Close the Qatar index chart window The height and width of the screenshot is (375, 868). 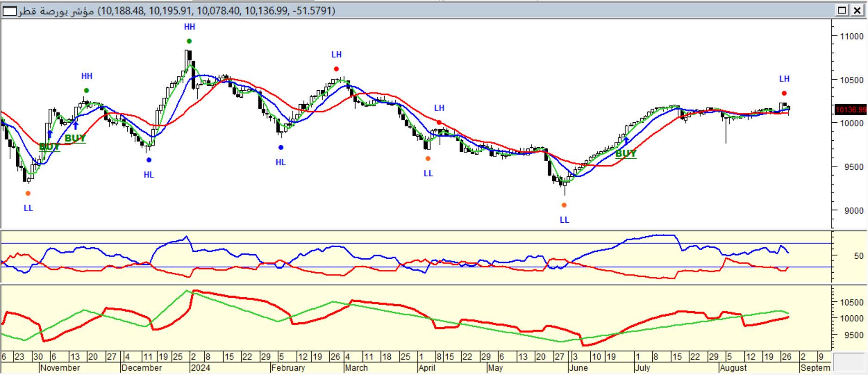click(857, 10)
